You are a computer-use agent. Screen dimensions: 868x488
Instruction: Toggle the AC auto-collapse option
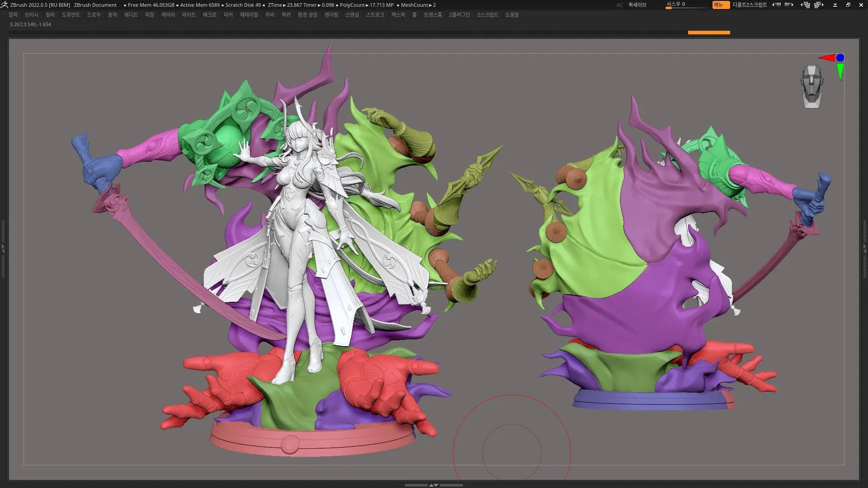[619, 5]
